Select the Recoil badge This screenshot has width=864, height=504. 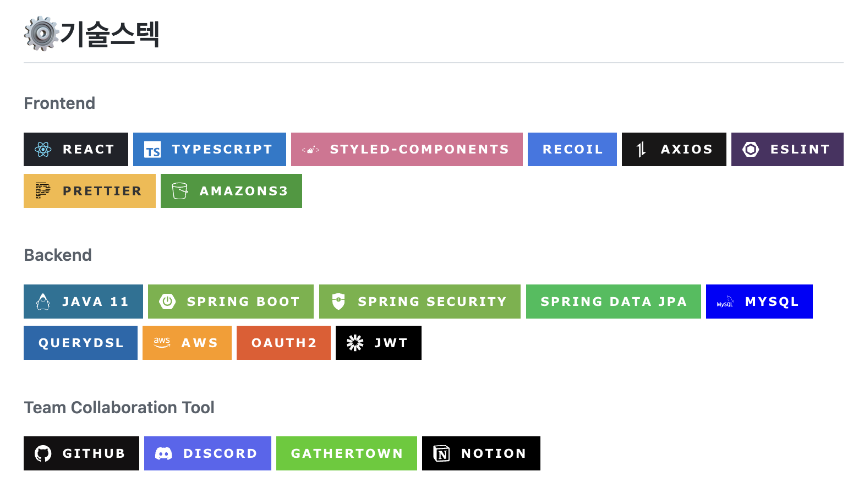pos(572,149)
